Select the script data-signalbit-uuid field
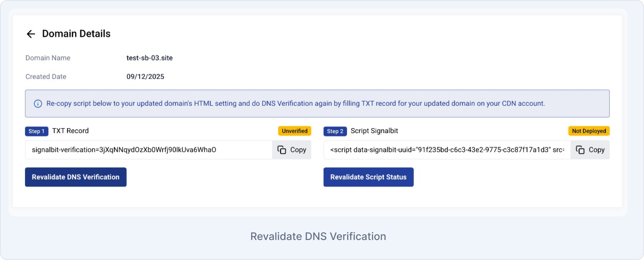 tap(447, 150)
